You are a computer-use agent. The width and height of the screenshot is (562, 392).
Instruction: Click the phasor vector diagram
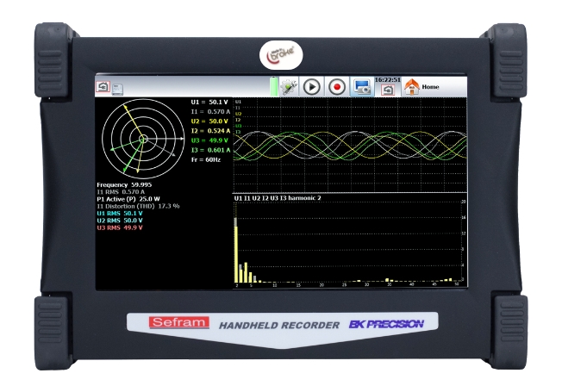142,139
